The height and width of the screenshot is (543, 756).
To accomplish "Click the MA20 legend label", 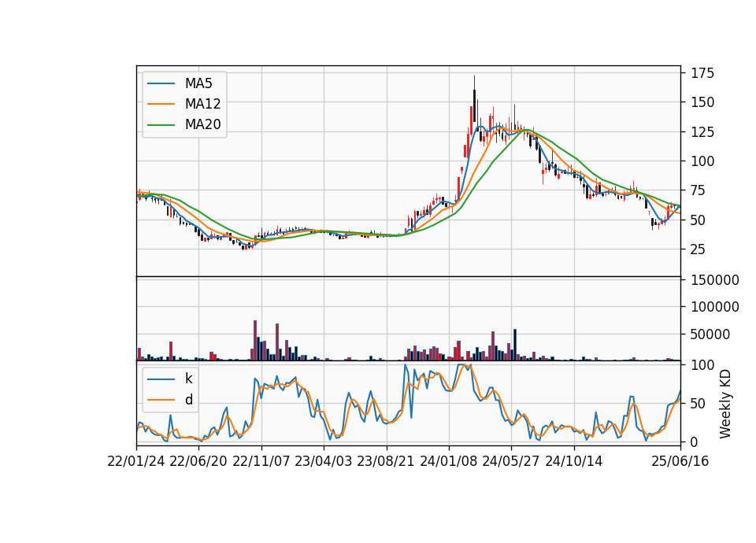I will click(202, 124).
